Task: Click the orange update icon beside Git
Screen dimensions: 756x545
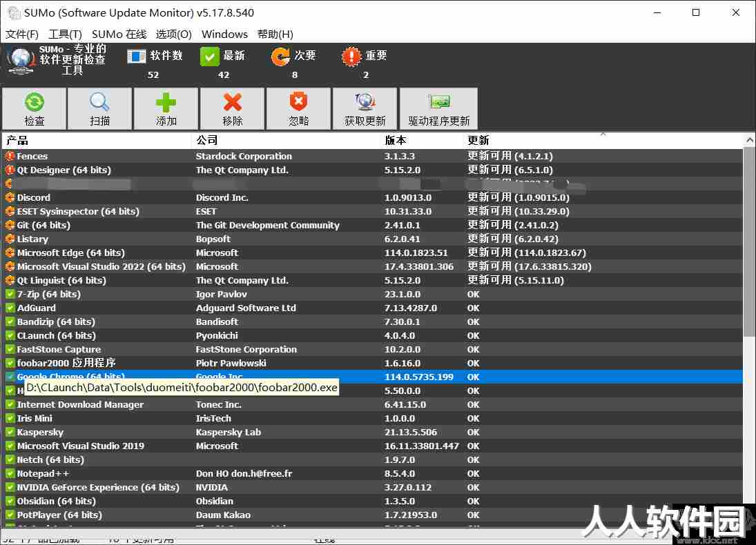Action: click(x=10, y=225)
